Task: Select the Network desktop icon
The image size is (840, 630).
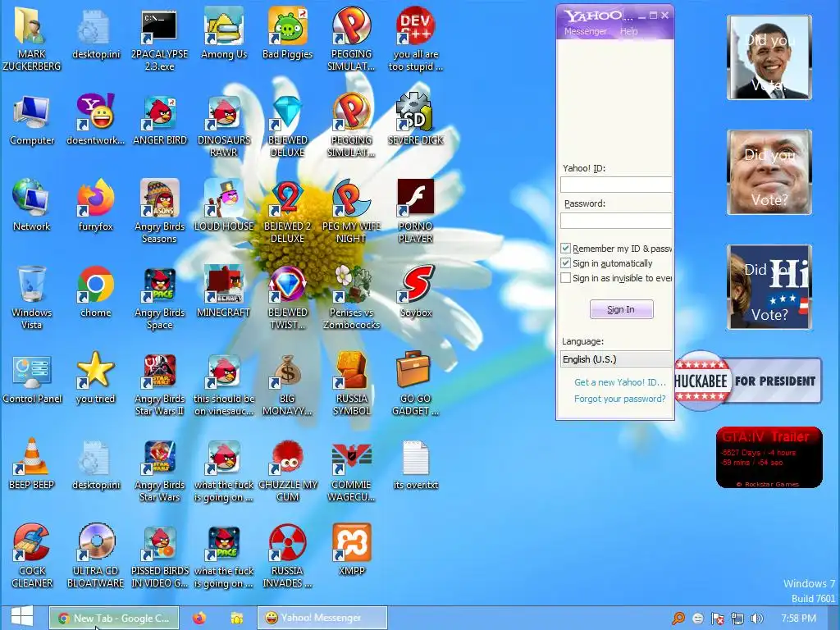Action: [x=31, y=199]
